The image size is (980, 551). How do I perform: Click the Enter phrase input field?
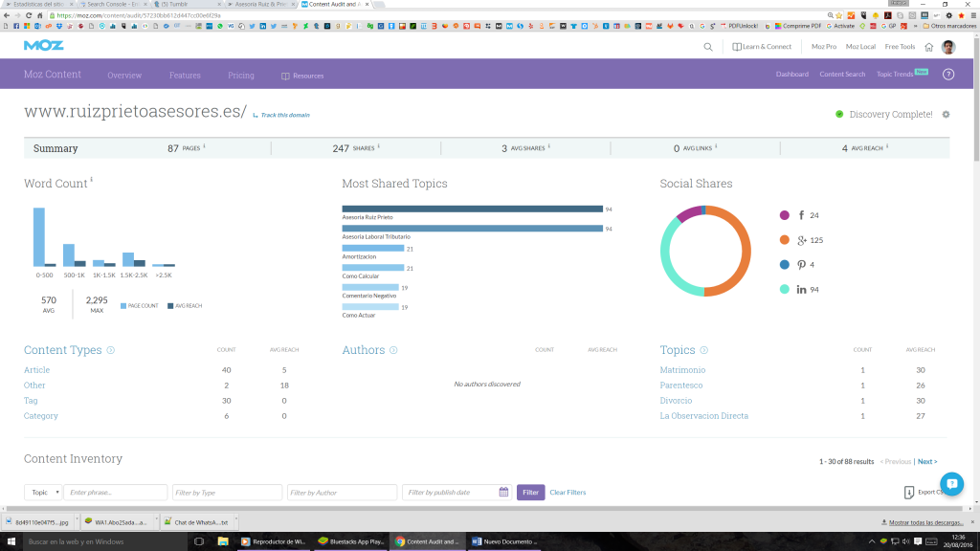point(115,493)
